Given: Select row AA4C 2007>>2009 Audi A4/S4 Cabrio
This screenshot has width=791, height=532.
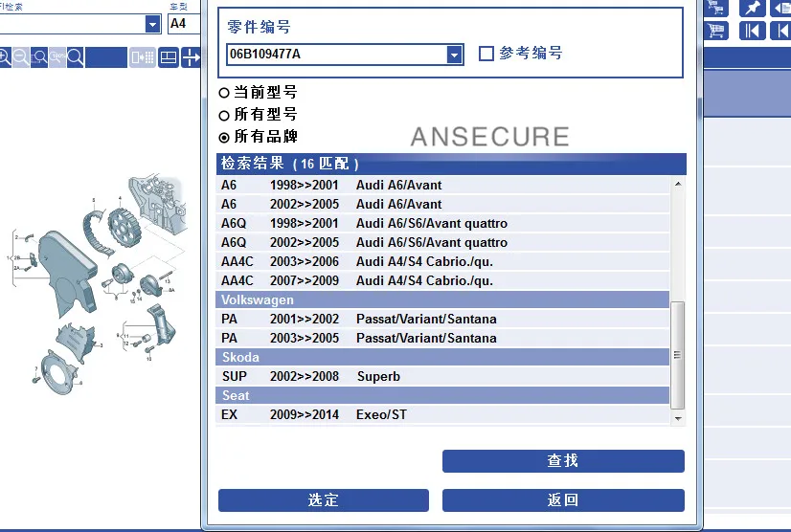Looking at the screenshot, I should tap(442, 281).
